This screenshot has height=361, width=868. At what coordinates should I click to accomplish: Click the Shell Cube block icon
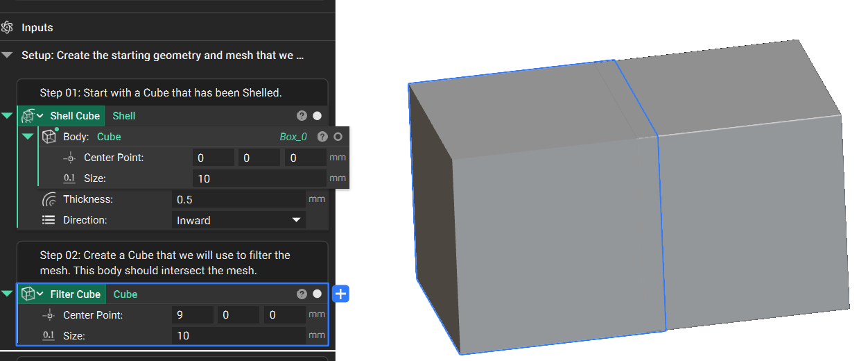pos(27,116)
